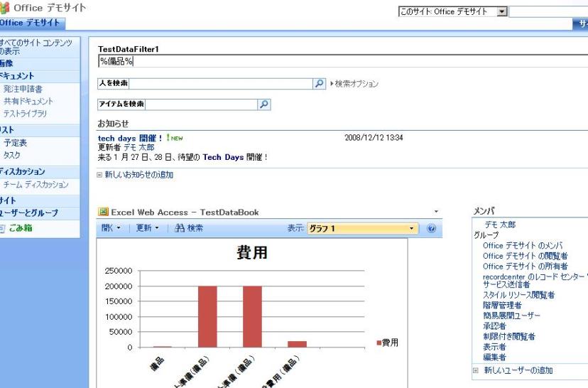The height and width of the screenshot is (388, 588).
Task: Open group Office デモサイト の所有者
Action: [x=525, y=266]
